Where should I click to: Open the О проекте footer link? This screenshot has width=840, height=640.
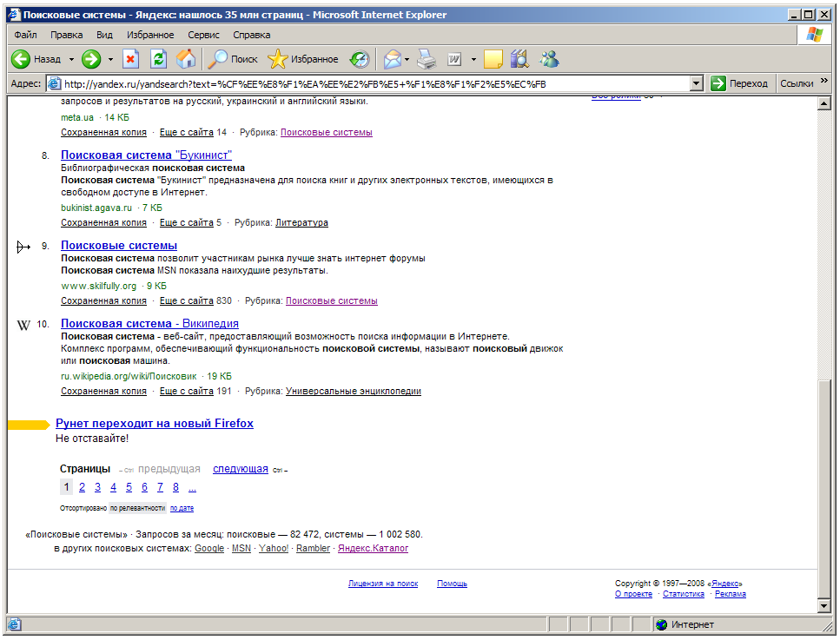tap(633, 594)
